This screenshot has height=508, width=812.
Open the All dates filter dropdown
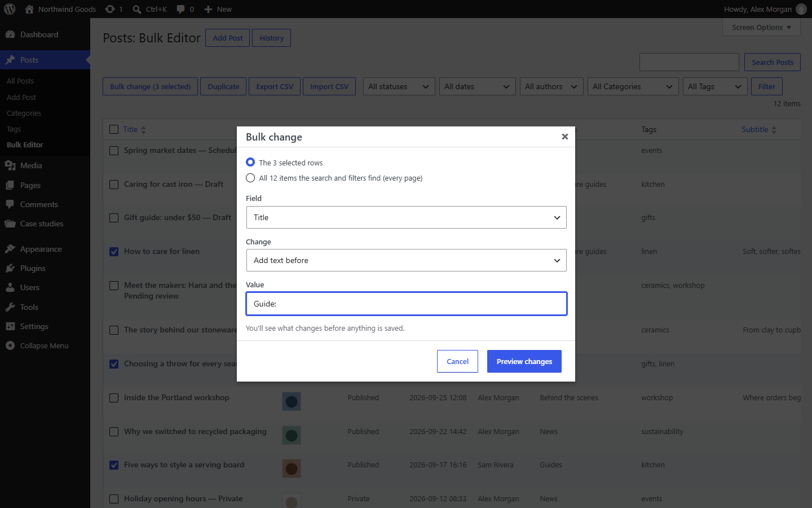point(478,86)
